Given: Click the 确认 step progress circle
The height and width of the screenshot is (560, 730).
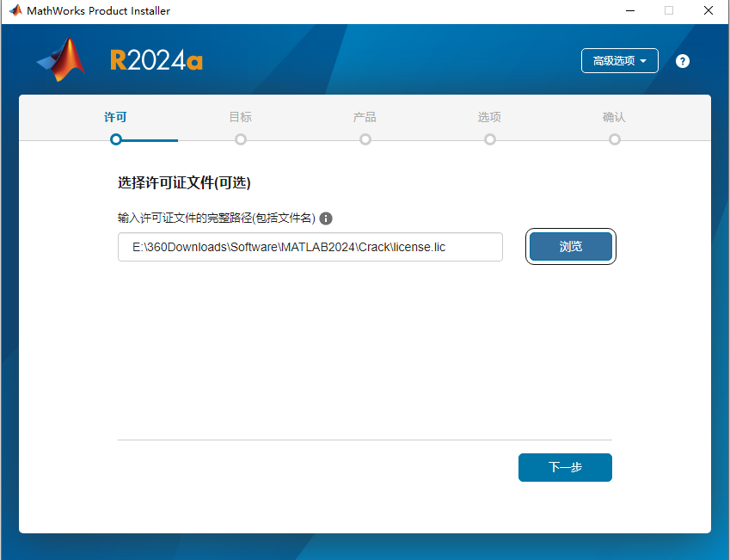Looking at the screenshot, I should [x=615, y=139].
